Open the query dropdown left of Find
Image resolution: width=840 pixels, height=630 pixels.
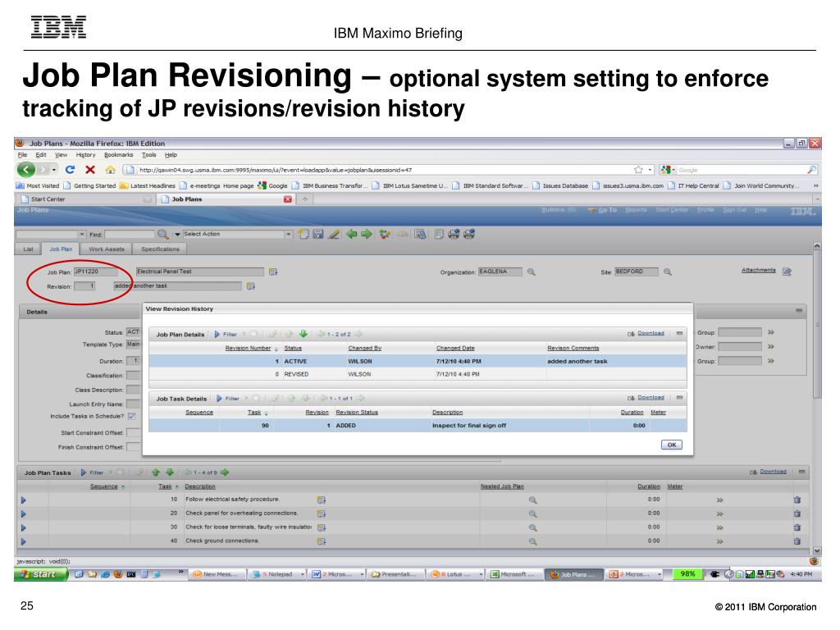[x=81, y=234]
